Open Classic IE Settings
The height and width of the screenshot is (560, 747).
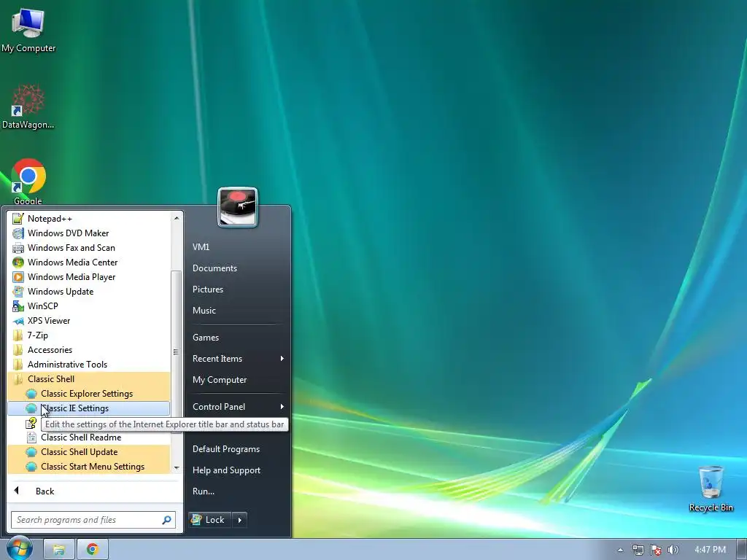(x=88, y=408)
